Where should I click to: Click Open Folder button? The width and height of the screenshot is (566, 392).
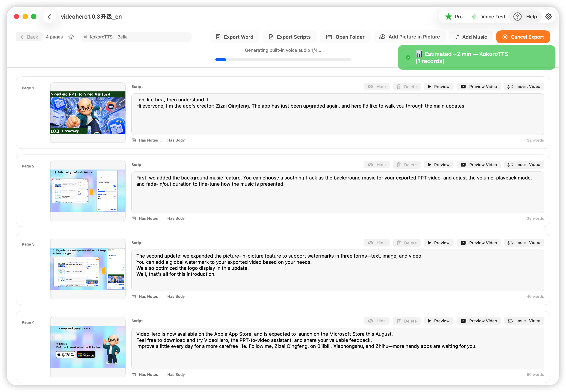(345, 37)
